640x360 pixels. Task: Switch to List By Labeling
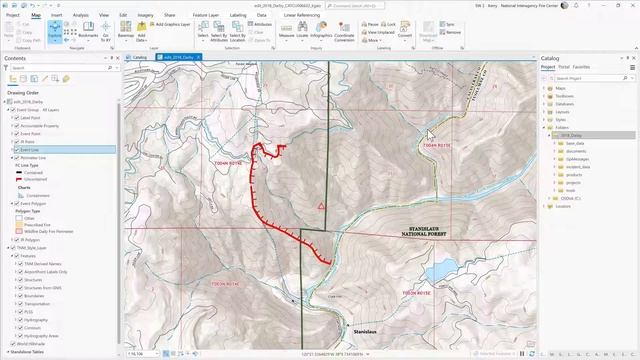click(66, 79)
